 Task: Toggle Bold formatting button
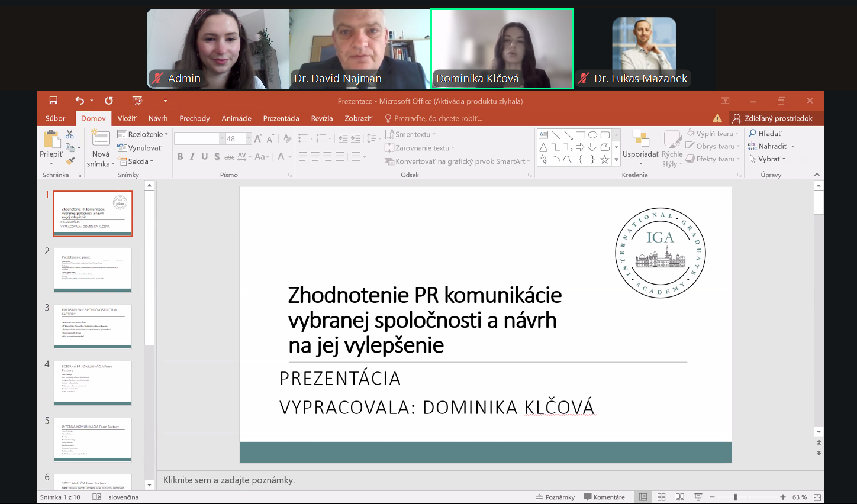[180, 157]
